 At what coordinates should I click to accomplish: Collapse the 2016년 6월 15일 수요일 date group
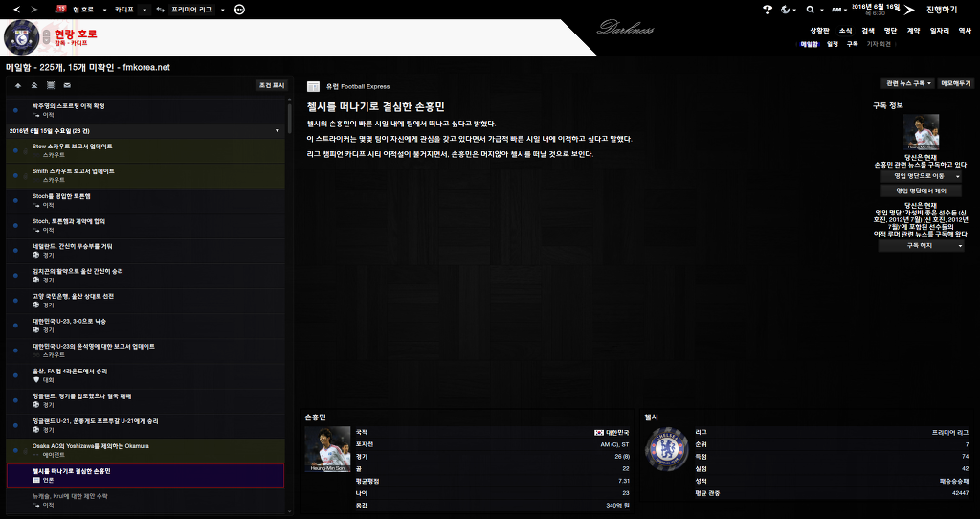(278, 130)
